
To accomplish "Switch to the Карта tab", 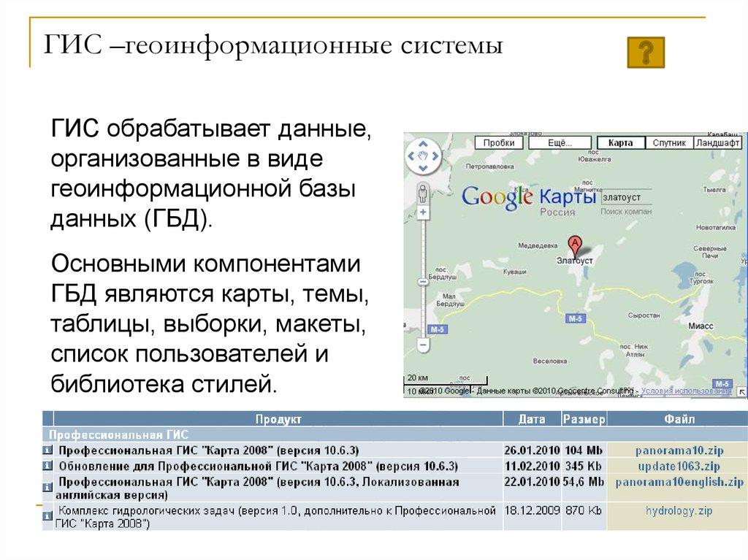I will click(x=619, y=142).
